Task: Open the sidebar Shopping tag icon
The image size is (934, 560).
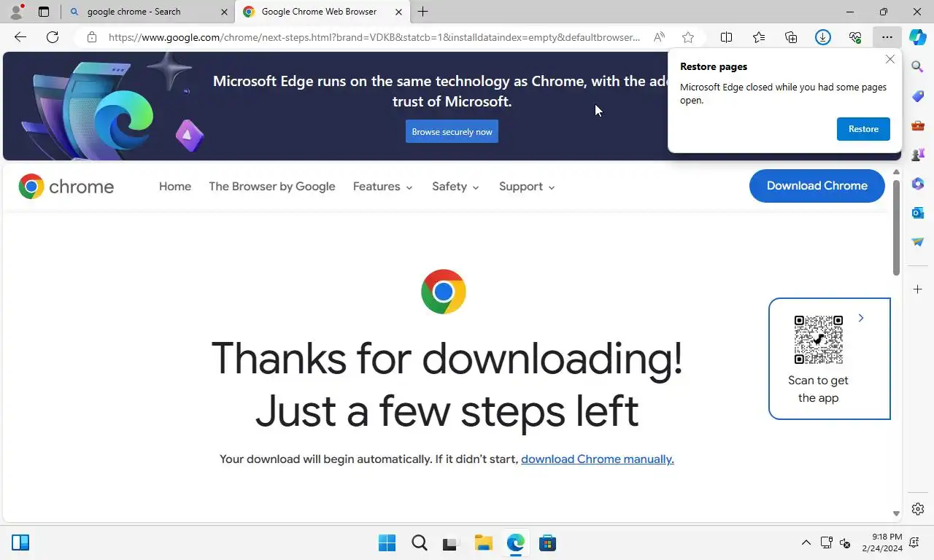Action: point(918,96)
